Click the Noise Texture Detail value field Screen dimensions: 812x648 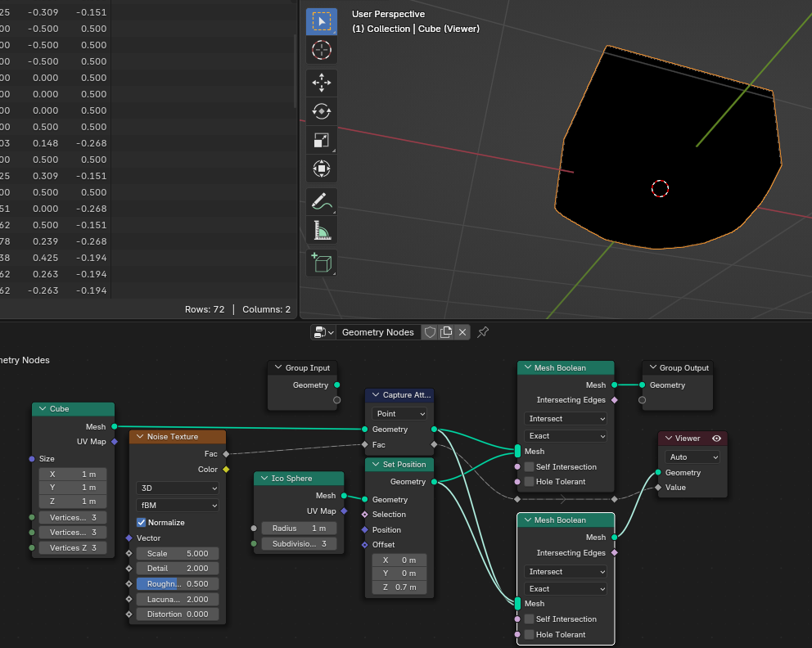[x=178, y=569]
